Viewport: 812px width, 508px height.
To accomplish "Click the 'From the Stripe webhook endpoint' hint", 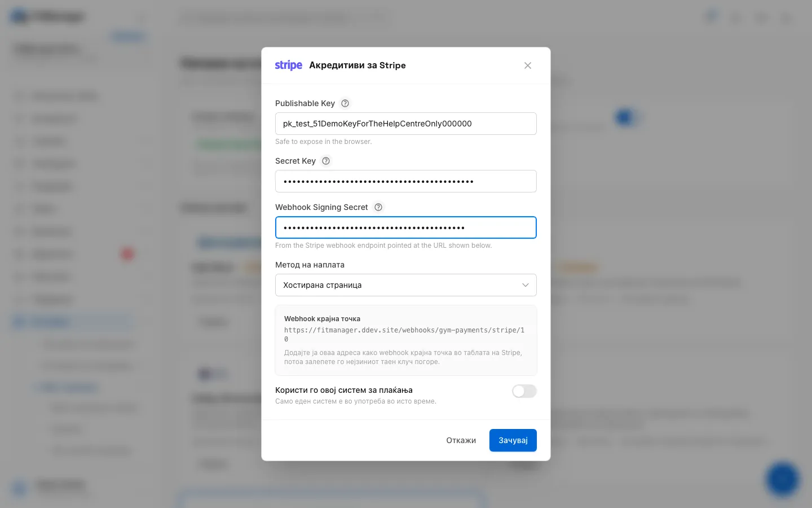I will tap(383, 246).
